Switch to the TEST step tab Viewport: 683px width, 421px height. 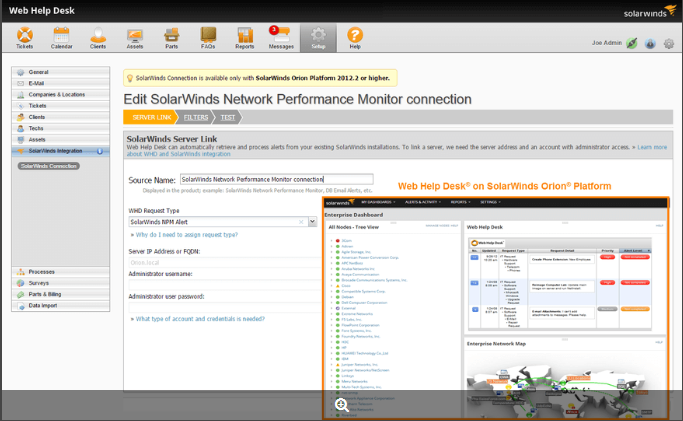click(227, 117)
